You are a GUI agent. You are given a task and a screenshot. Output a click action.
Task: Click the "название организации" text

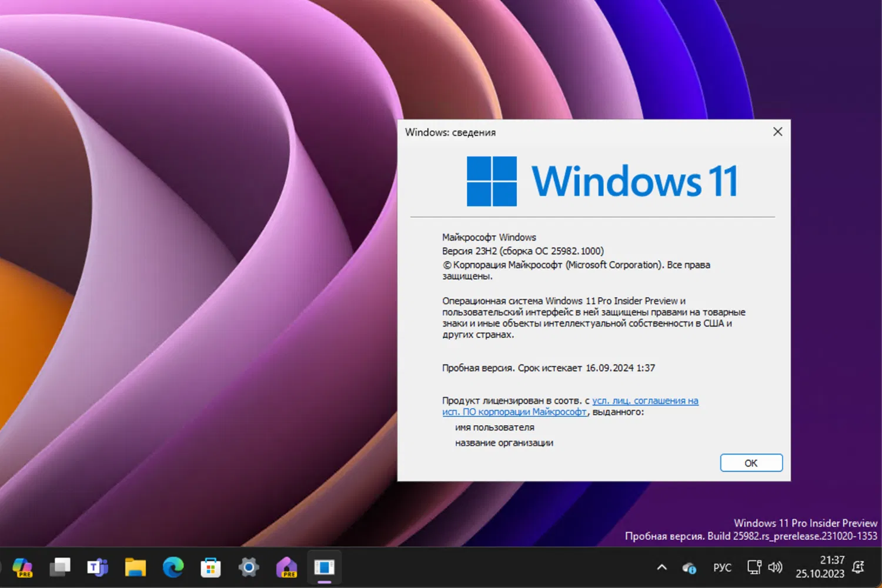504,443
